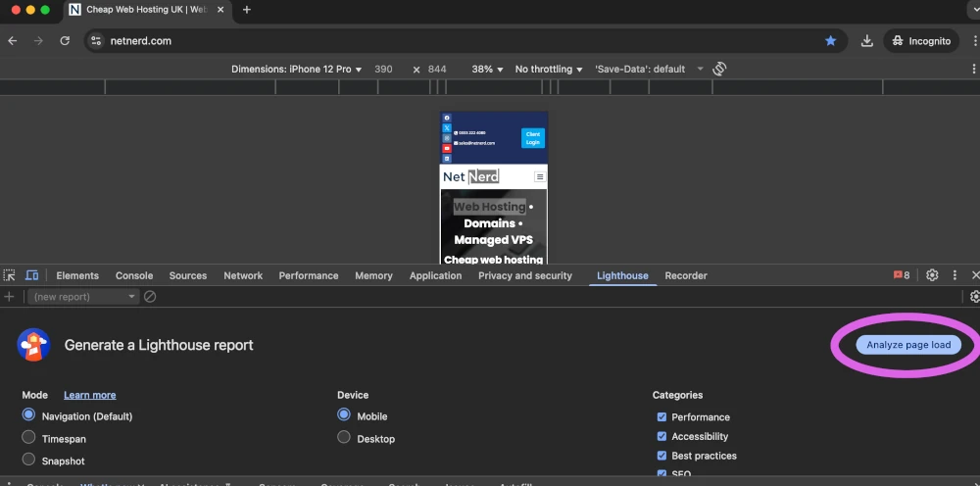980x486 pixels.
Task: Expand the No throttling dropdown
Action: 549,70
